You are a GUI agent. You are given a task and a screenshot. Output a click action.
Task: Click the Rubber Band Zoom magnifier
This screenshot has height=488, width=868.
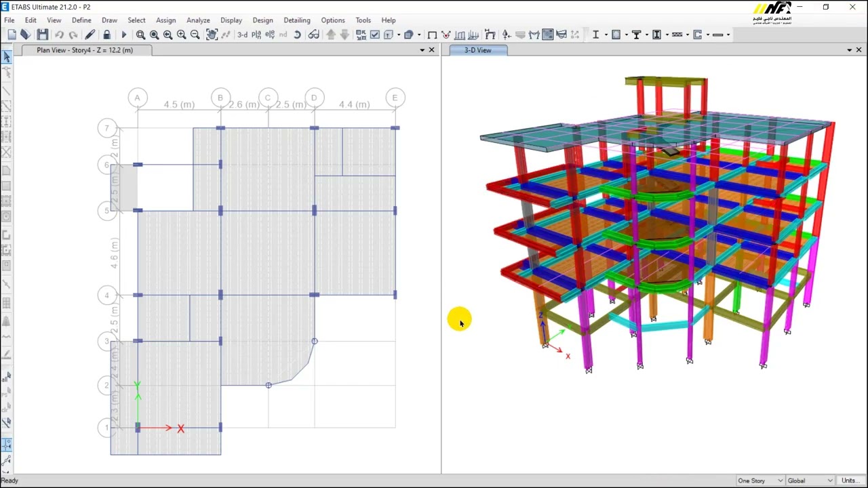coord(140,35)
